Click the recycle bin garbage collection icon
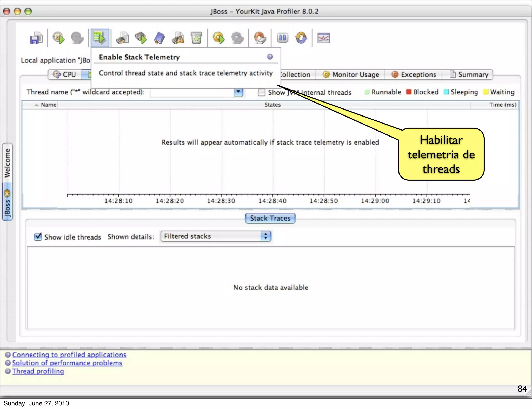The height and width of the screenshot is (409, 532). coord(196,38)
